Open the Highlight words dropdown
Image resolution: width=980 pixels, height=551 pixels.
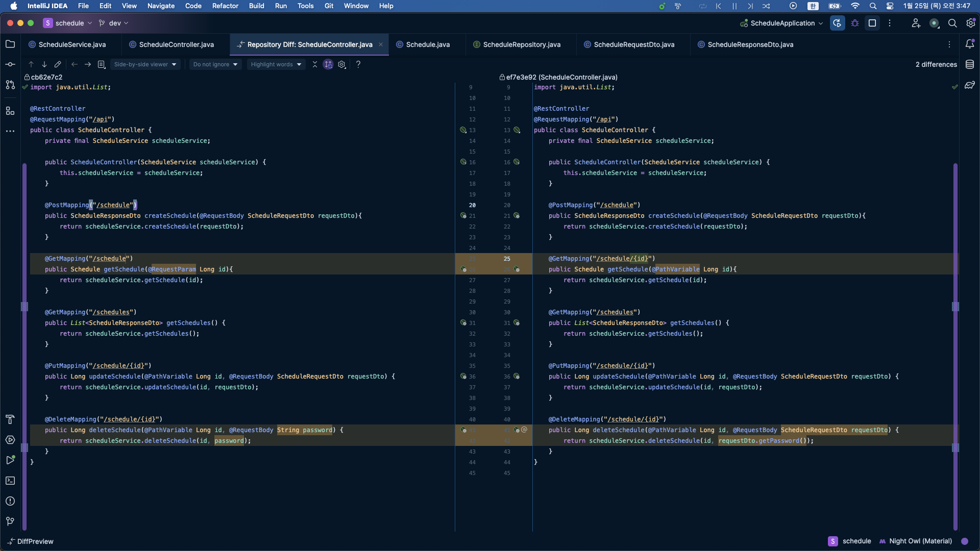click(276, 64)
